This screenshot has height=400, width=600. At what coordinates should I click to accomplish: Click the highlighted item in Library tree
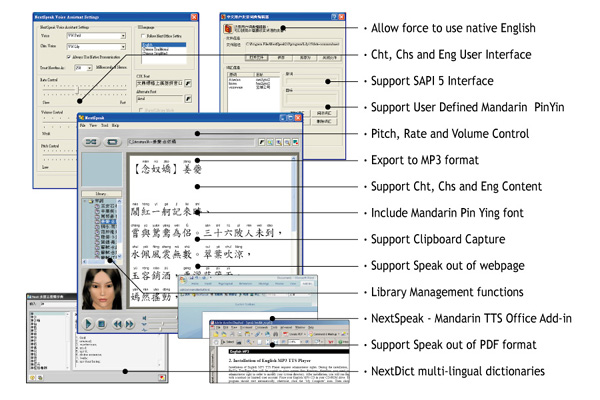point(108,222)
